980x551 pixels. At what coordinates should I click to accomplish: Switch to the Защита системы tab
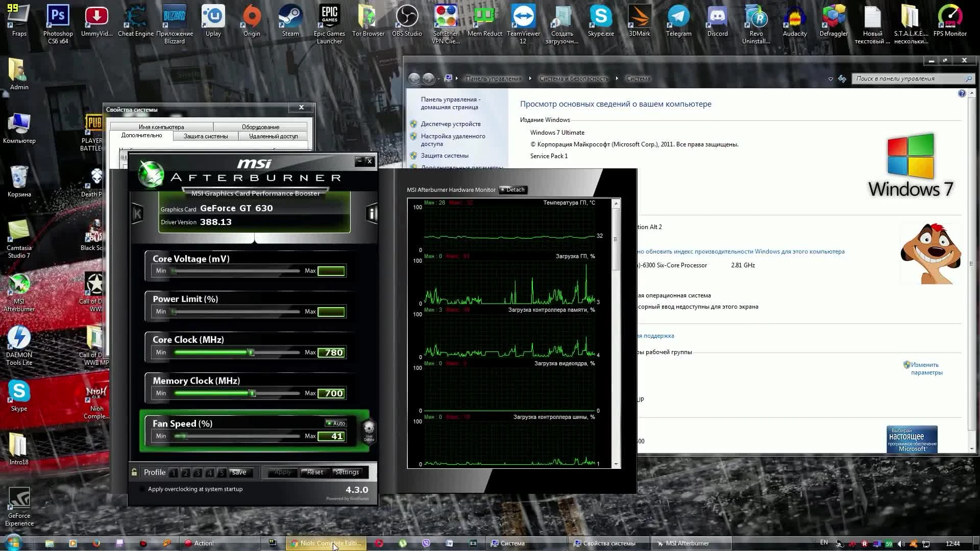[x=206, y=136]
